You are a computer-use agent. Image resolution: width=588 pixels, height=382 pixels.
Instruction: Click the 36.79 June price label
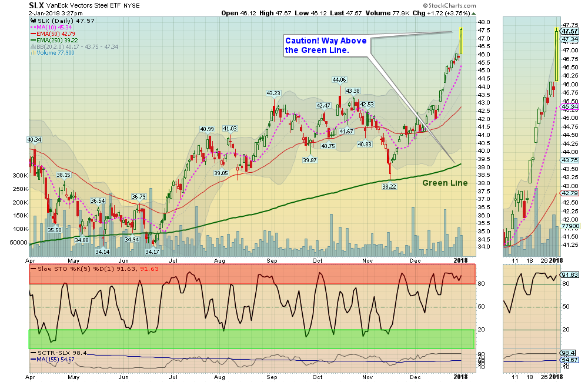point(138,196)
